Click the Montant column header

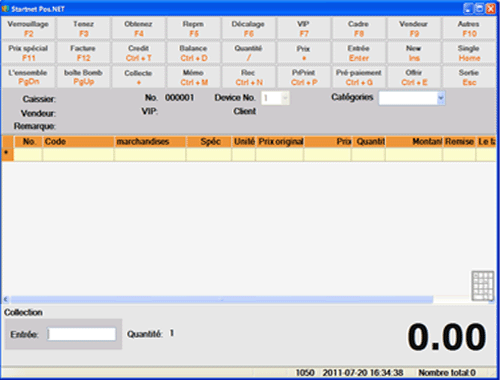tap(414, 142)
